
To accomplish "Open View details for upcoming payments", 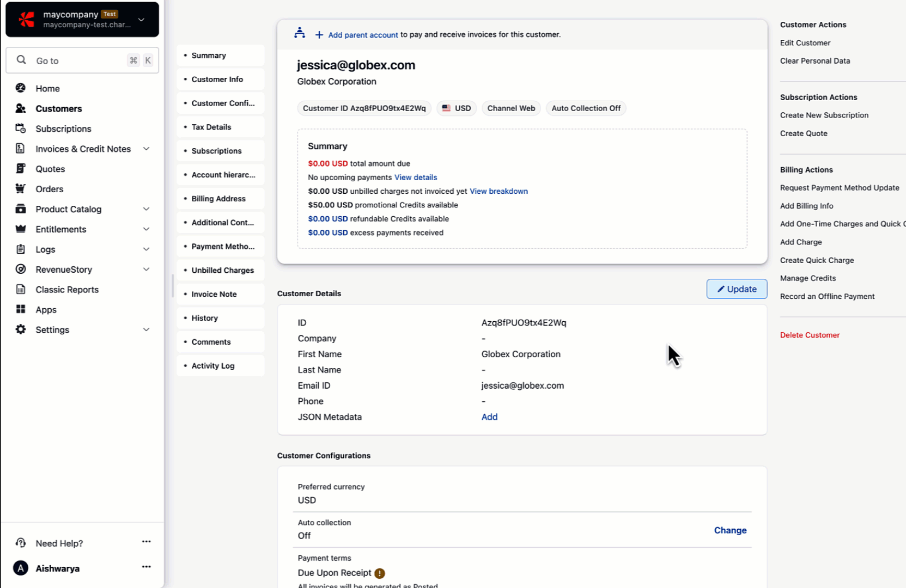I will click(x=416, y=177).
